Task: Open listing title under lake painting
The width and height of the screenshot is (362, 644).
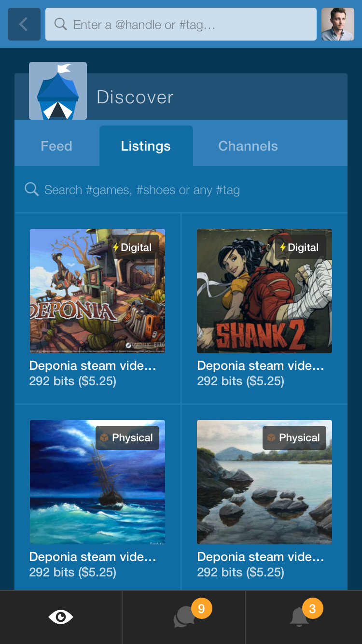Action: (x=261, y=557)
